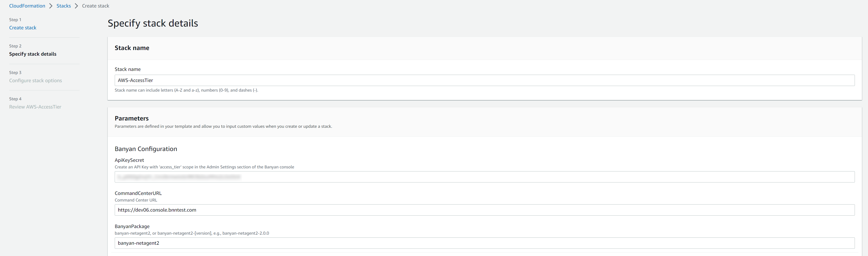Click the Stack name input containing AWS-AccessTier

click(x=484, y=80)
